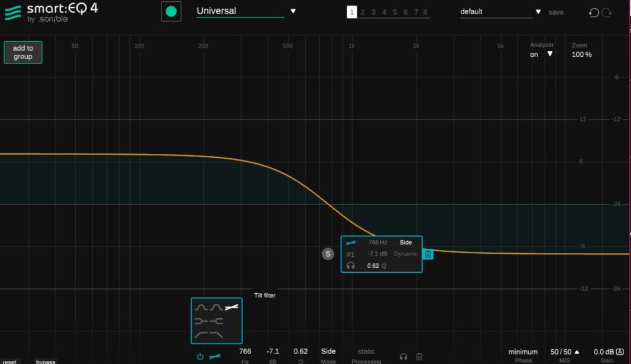The width and height of the screenshot is (631, 364).
Task: Click the S band handle on curve
Action: tap(328, 254)
